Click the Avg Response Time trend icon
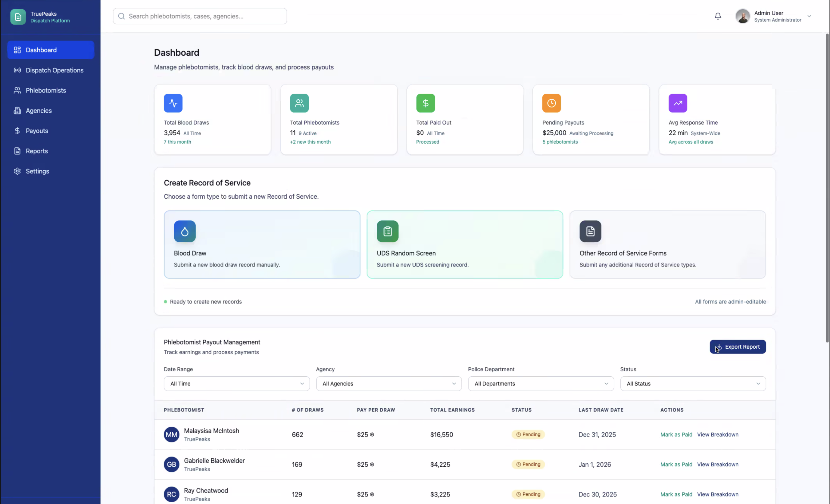Viewport: 830px width, 504px height. coord(677,103)
